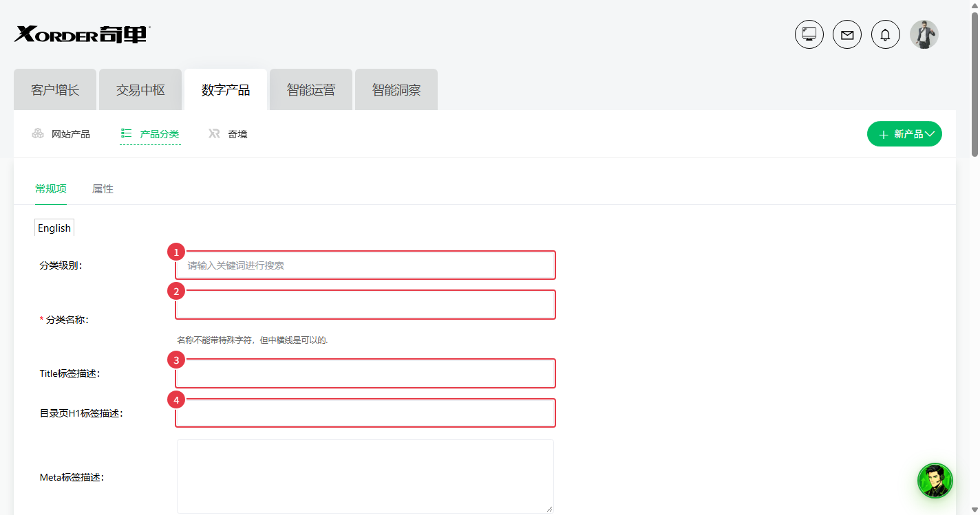Click the 网站产品 cubes icon
The width and height of the screenshot is (980, 515).
(x=38, y=133)
